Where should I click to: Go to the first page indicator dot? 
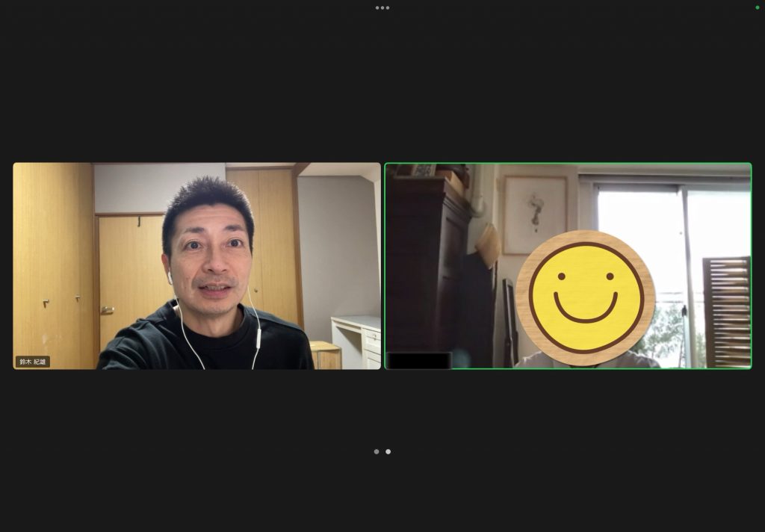tap(377, 451)
